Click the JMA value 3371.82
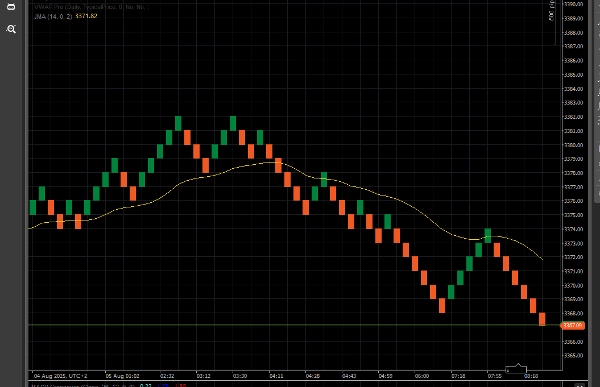Image resolution: width=600 pixels, height=387 pixels. click(x=86, y=16)
